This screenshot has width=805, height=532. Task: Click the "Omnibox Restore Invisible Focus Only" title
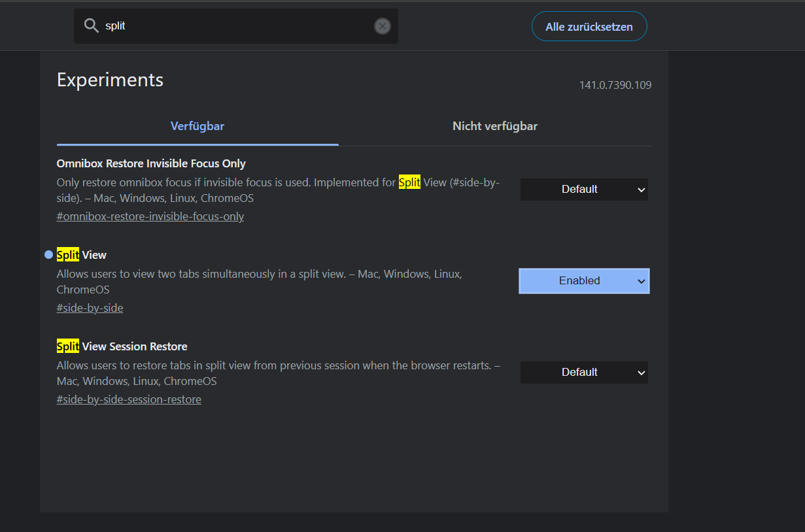[151, 163]
